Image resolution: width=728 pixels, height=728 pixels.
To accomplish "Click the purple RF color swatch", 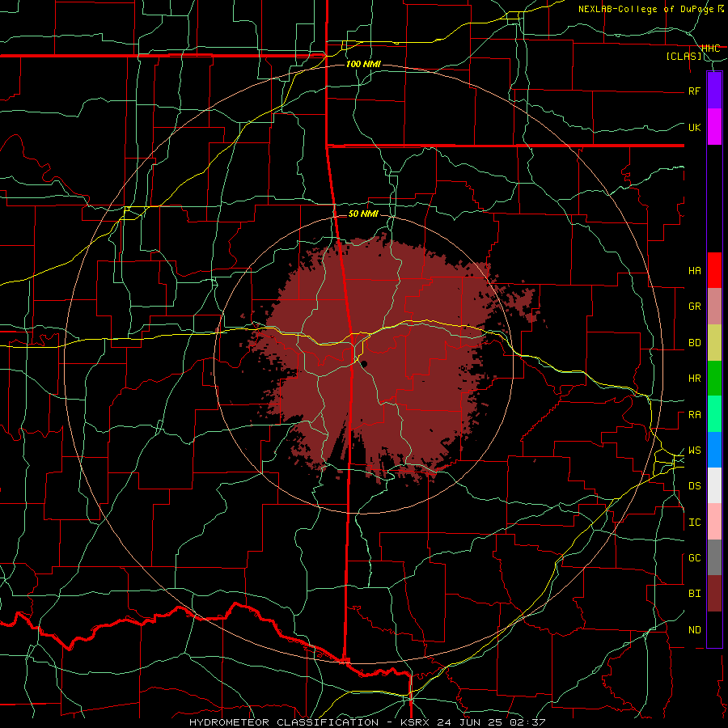I will click(714, 91).
